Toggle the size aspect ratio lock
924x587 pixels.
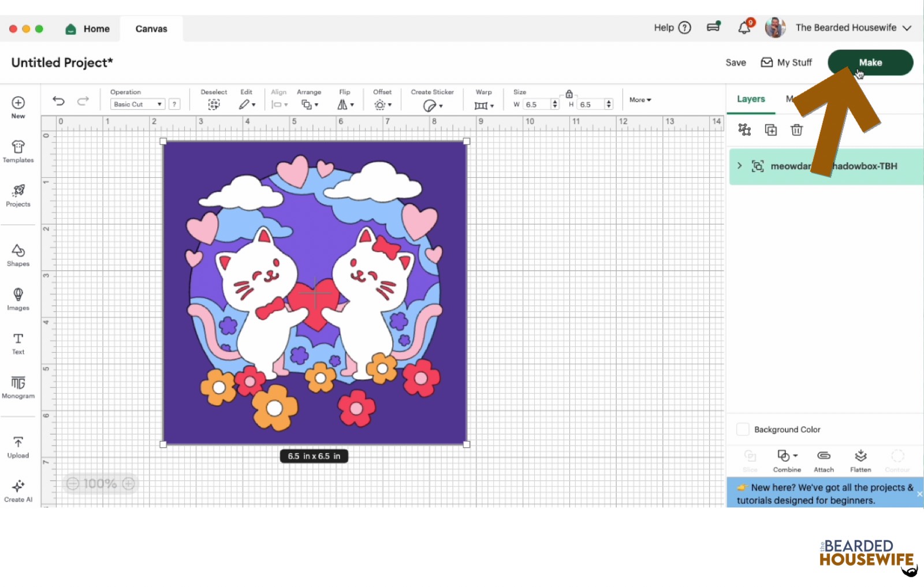click(569, 94)
